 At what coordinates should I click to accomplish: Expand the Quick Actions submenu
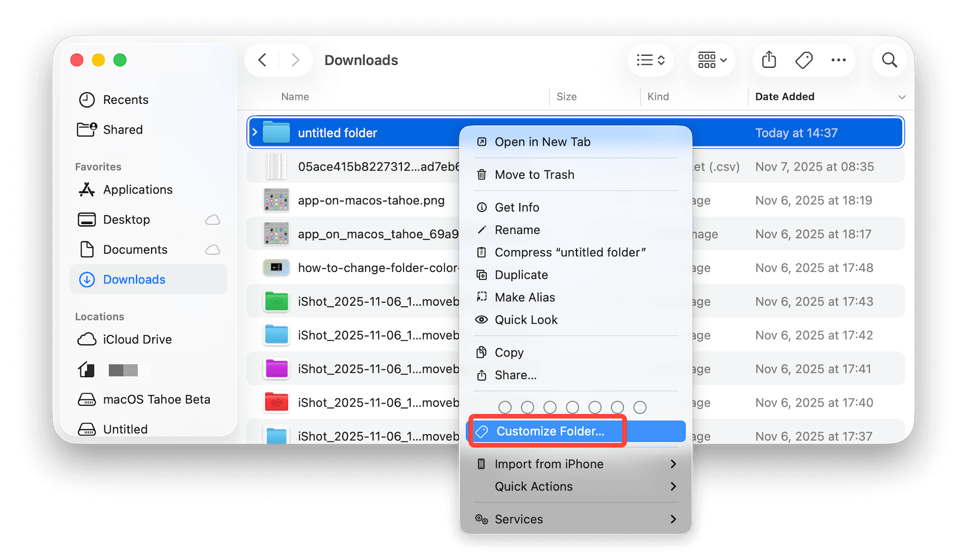click(x=575, y=486)
